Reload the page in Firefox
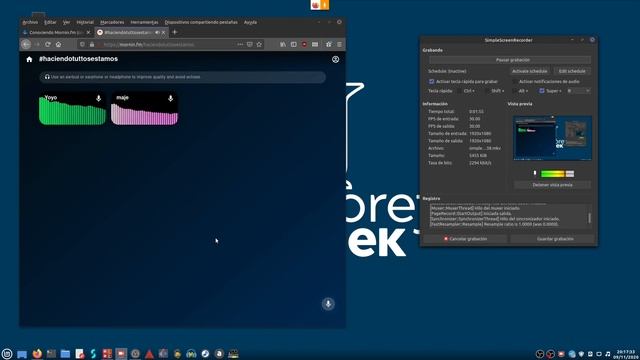Image resolution: width=640 pixels, height=360 pixels. (48, 44)
